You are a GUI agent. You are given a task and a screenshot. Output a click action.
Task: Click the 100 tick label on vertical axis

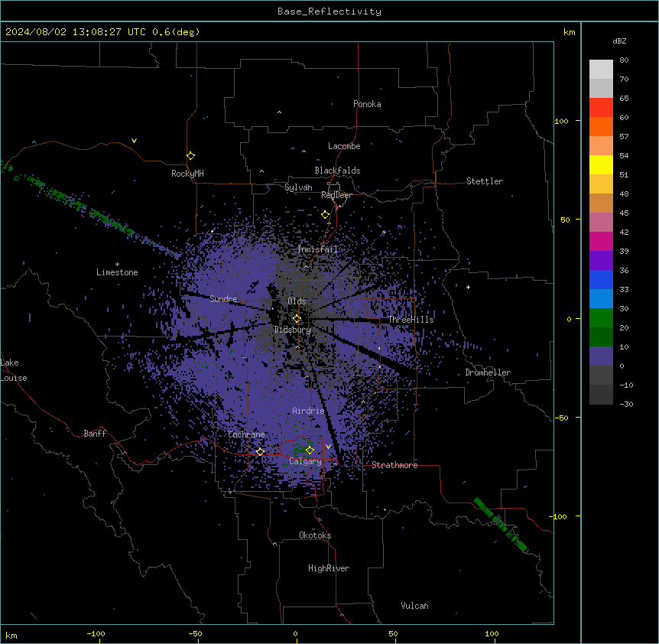[x=561, y=121]
